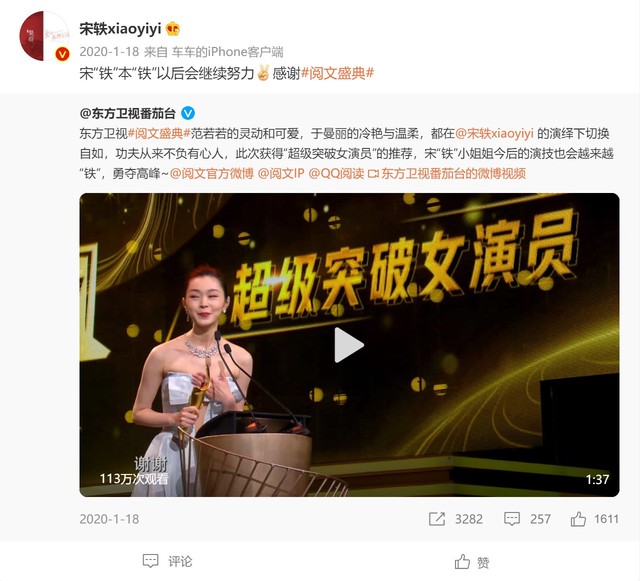
Task: Open @东方卫视番茄台 account name
Action: tap(127, 113)
